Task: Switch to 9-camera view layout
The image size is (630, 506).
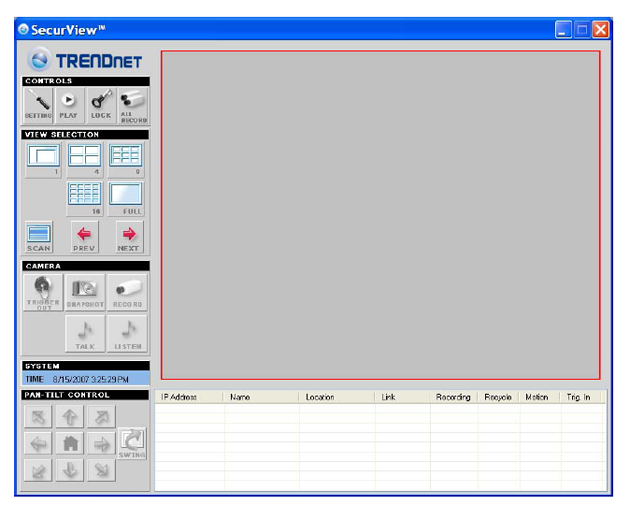Action: tap(126, 160)
